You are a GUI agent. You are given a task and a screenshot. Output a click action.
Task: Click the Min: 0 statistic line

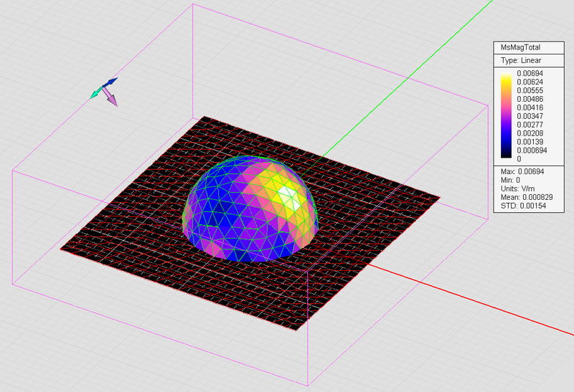click(x=510, y=180)
